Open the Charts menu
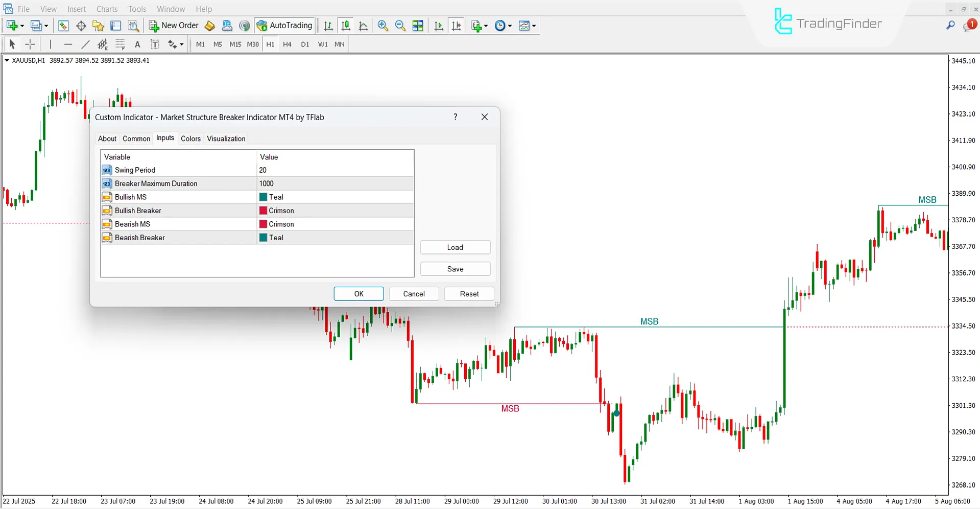Image resolution: width=980 pixels, height=509 pixels. pyautogui.click(x=106, y=9)
